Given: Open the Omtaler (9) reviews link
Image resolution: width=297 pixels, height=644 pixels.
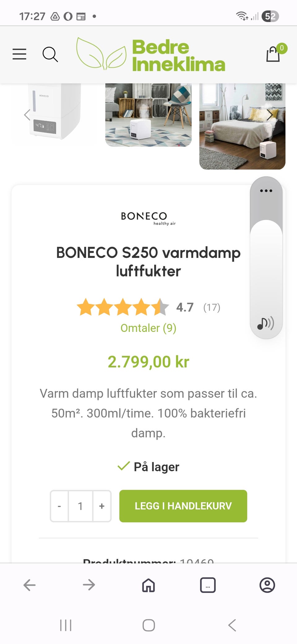Looking at the screenshot, I should coord(148,328).
